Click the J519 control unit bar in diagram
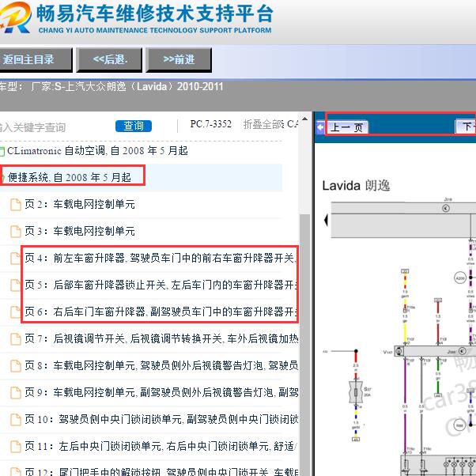476x476 pixels. pyautogui.click(x=403, y=221)
